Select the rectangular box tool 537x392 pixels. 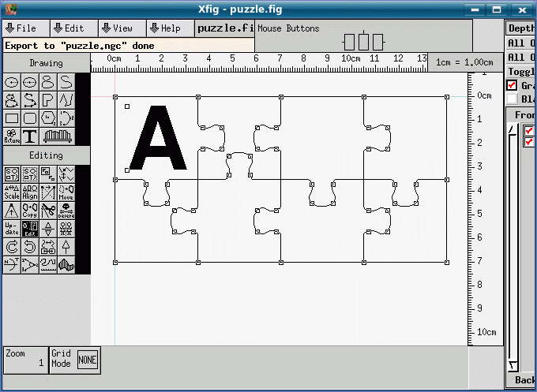pyautogui.click(x=12, y=118)
